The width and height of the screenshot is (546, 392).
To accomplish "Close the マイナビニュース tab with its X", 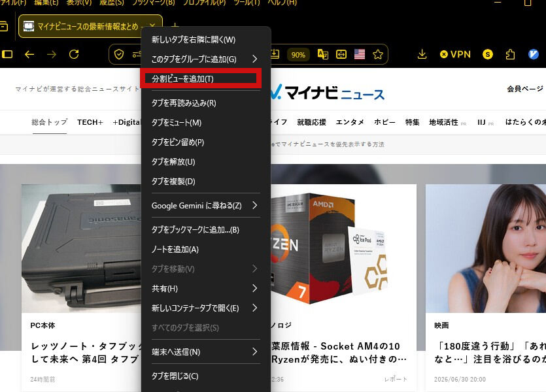I will pos(152,25).
